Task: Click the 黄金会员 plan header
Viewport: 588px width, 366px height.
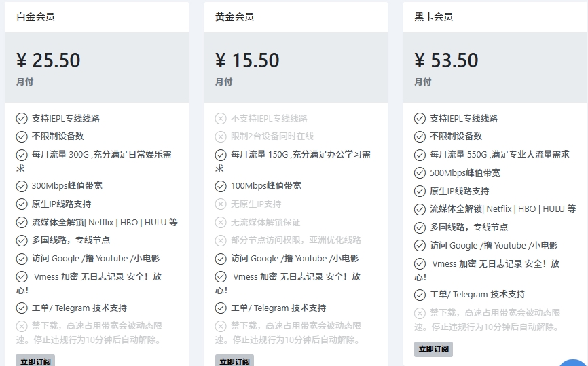Action: [x=234, y=17]
